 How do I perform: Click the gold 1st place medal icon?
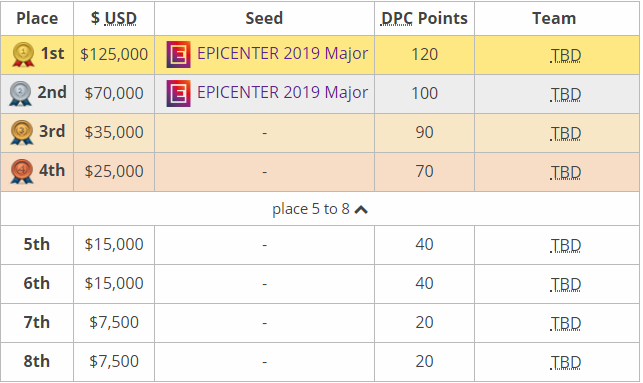click(23, 55)
